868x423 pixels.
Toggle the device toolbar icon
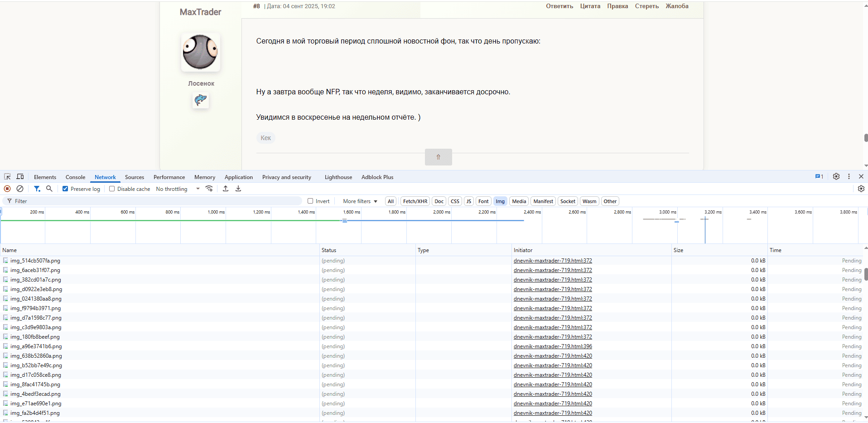(x=20, y=177)
